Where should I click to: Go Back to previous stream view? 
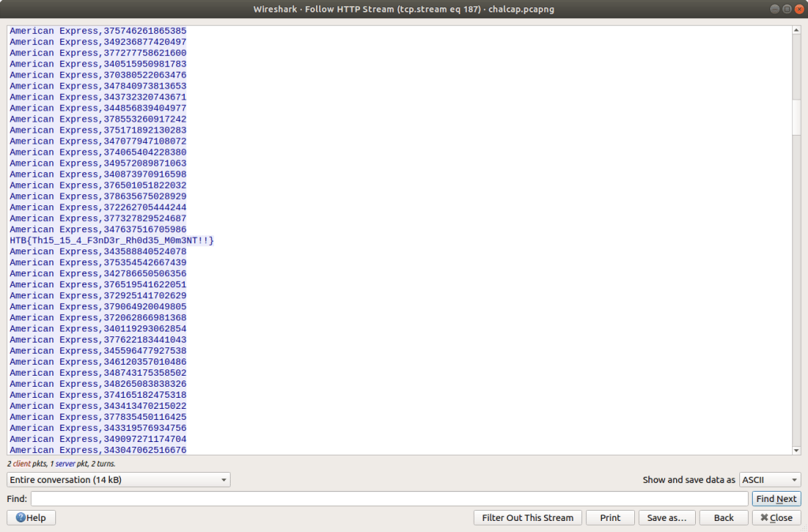(x=723, y=518)
